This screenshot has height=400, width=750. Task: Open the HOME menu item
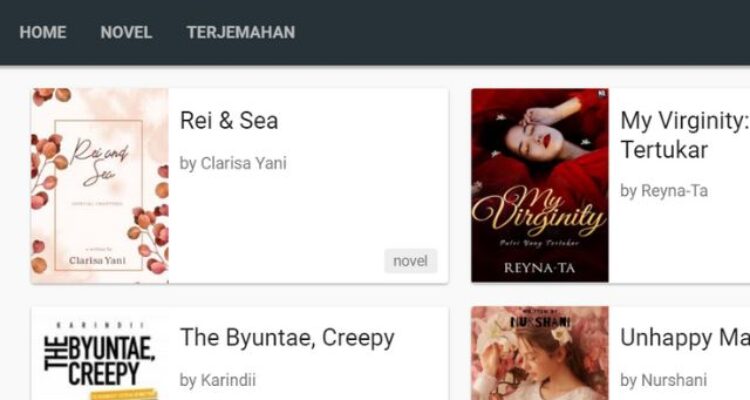click(43, 32)
